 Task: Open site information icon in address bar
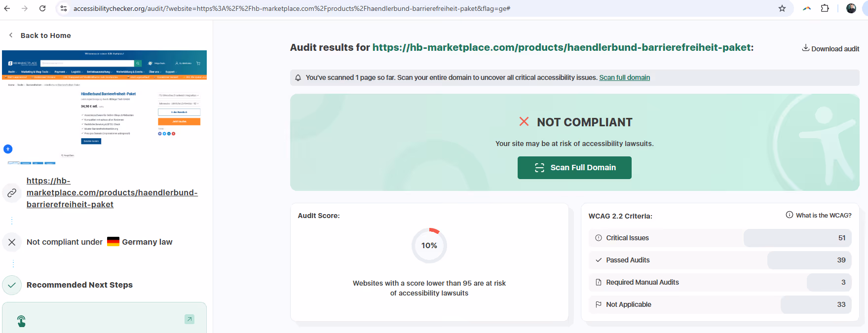coord(64,8)
